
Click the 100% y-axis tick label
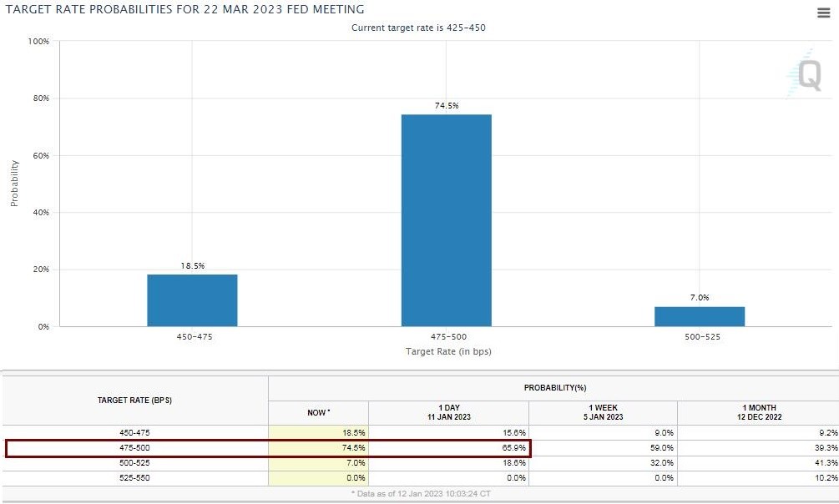tap(38, 41)
